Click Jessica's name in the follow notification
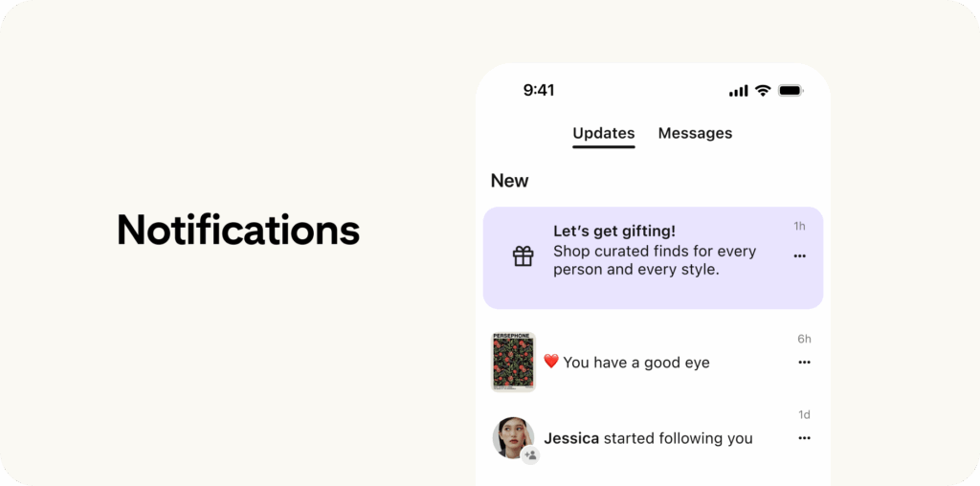Screen dimensions: 980x486 pyautogui.click(x=571, y=438)
